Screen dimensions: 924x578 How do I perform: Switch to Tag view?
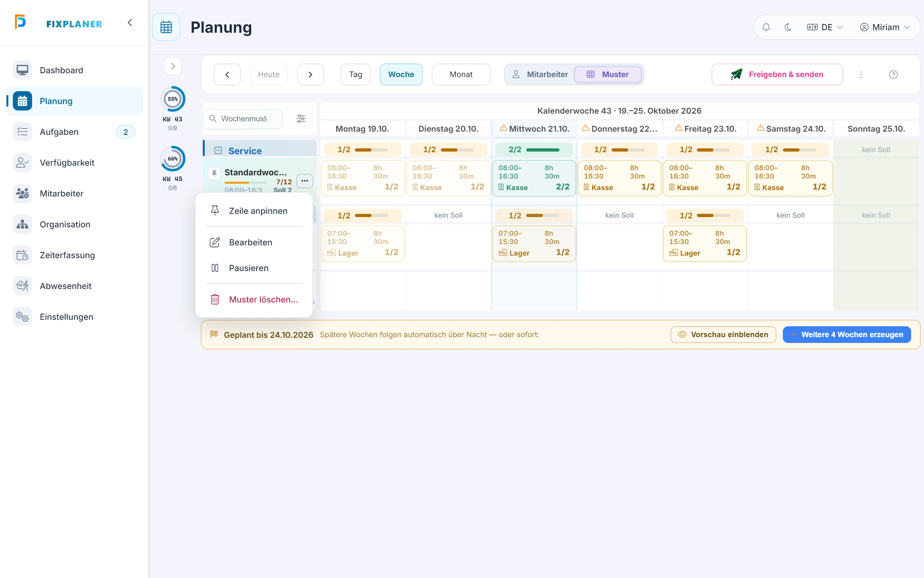pos(355,74)
